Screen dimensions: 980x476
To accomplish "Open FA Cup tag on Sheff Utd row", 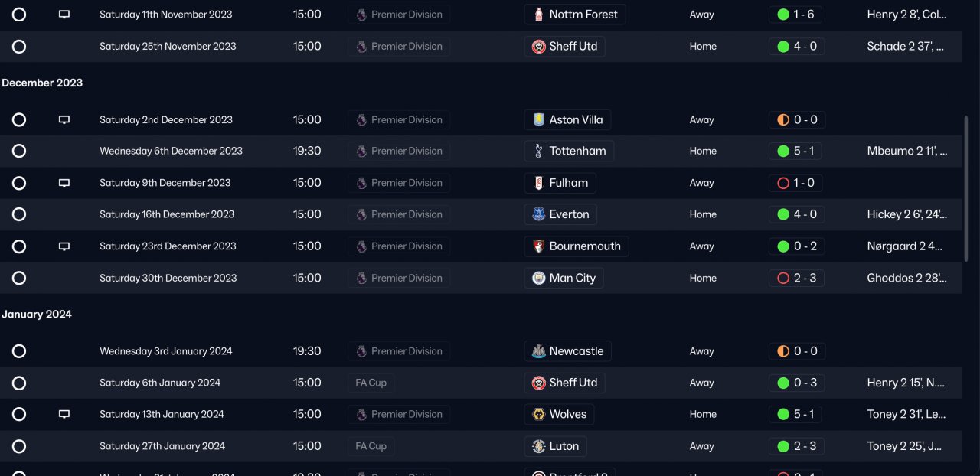I will click(x=371, y=383).
